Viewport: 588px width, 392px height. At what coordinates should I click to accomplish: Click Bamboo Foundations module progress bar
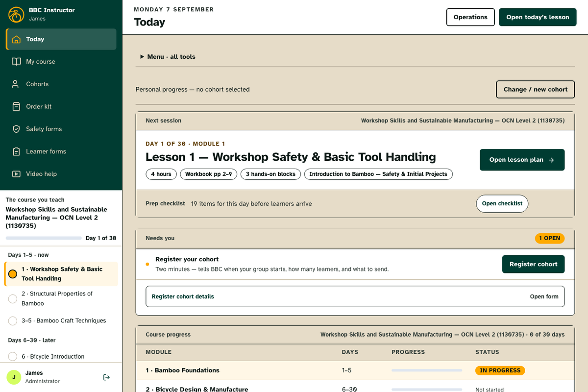pos(427,370)
